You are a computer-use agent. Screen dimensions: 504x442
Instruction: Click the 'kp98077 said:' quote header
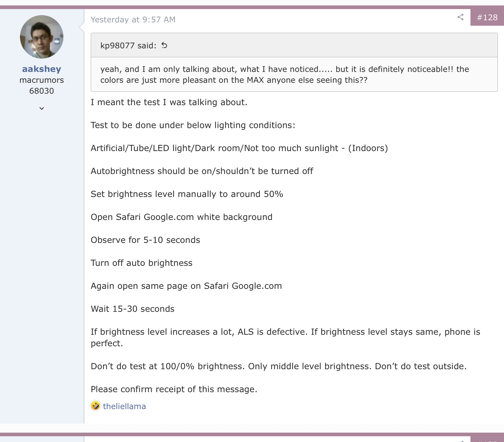128,46
